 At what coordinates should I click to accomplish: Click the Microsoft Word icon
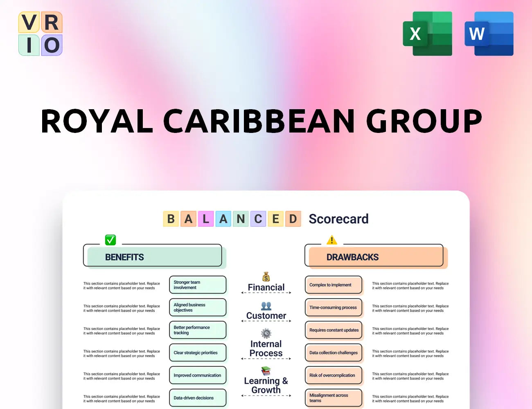pos(489,34)
